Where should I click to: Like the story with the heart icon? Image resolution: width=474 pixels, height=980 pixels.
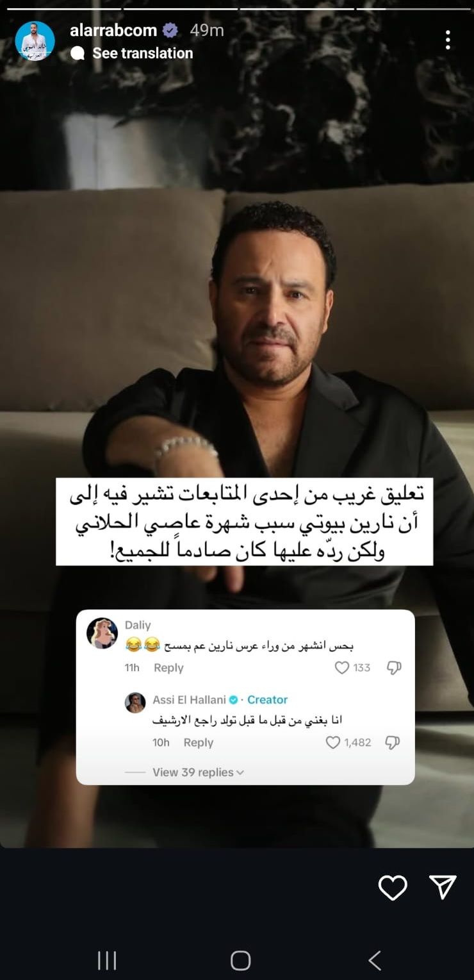pyautogui.click(x=393, y=888)
